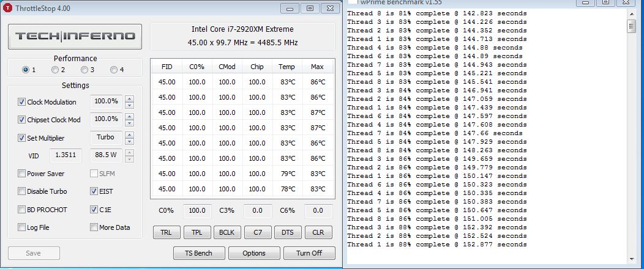Open the Options button

[254, 253]
